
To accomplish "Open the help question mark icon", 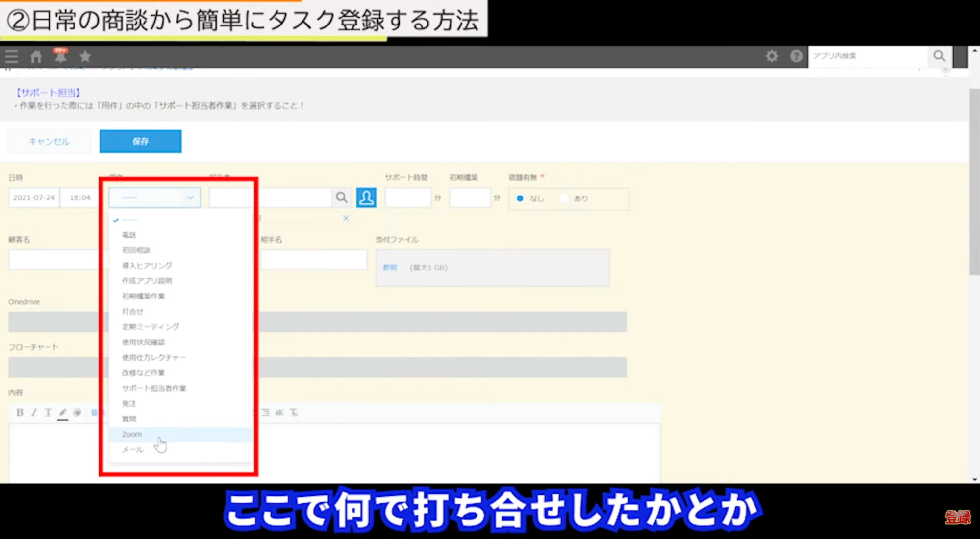I will (x=796, y=56).
